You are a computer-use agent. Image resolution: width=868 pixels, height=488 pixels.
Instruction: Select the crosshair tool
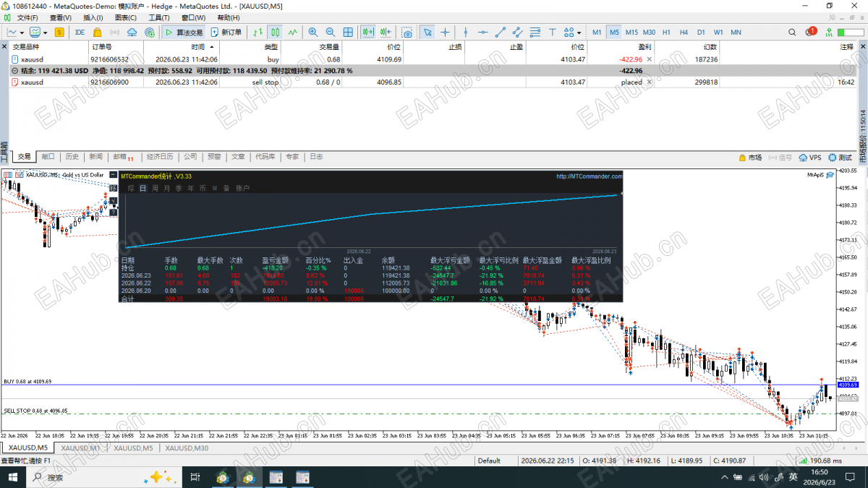tap(445, 32)
